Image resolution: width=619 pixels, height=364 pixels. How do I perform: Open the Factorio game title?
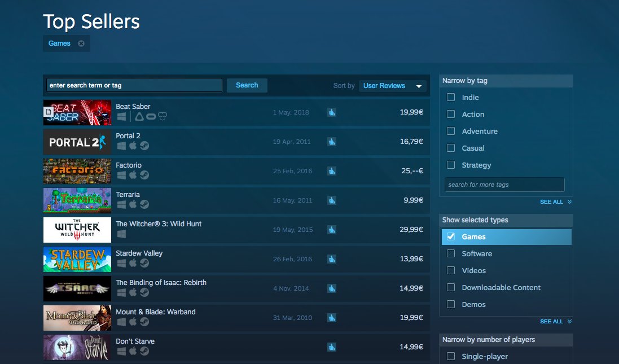pyautogui.click(x=129, y=165)
